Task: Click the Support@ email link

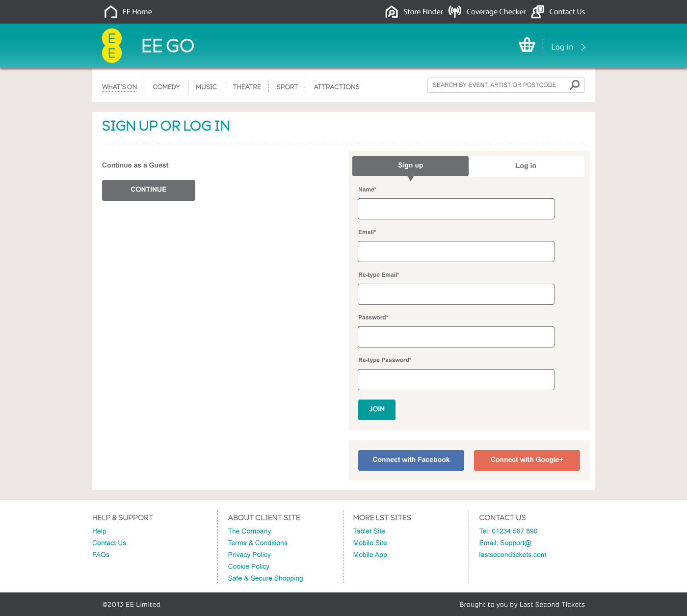Action: click(x=516, y=543)
